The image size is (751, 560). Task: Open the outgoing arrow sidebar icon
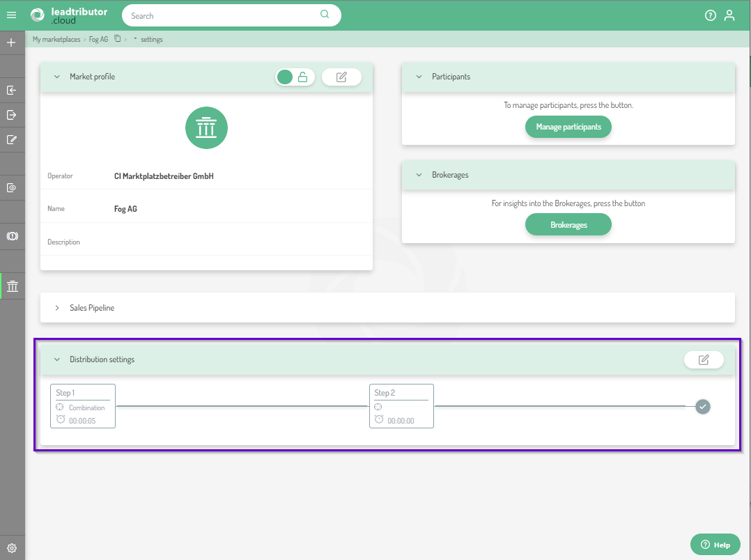pyautogui.click(x=11, y=115)
